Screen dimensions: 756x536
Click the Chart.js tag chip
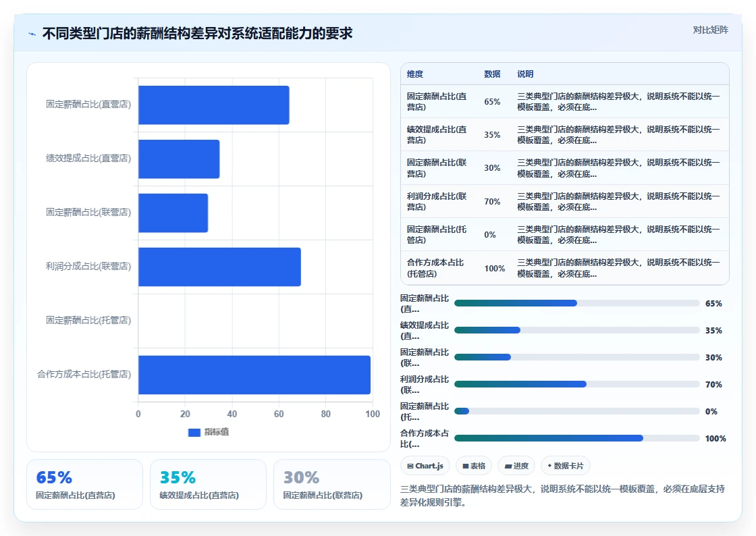coord(425,466)
